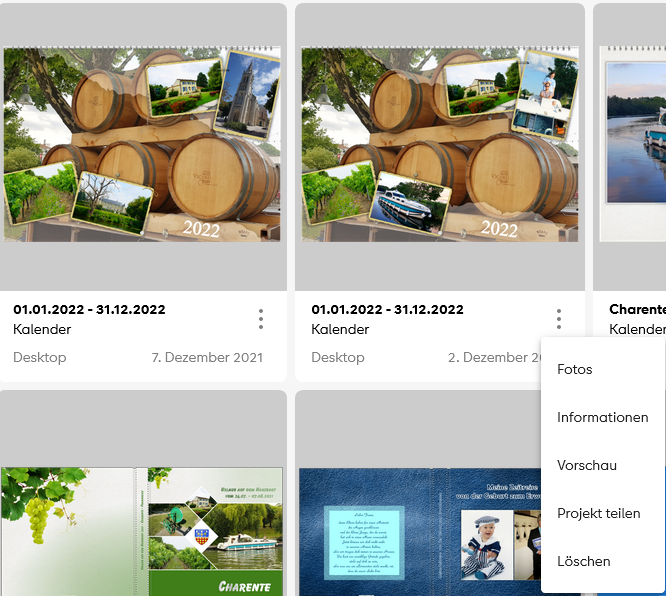Open blue denim photo book thumbnail
Image resolution: width=666 pixels, height=596 pixels.
point(420,531)
